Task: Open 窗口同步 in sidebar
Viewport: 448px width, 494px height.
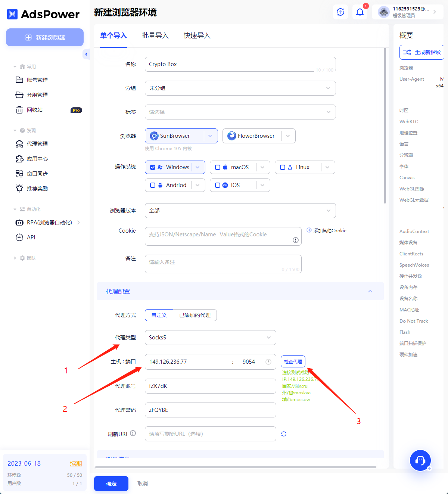Action: coord(37,174)
